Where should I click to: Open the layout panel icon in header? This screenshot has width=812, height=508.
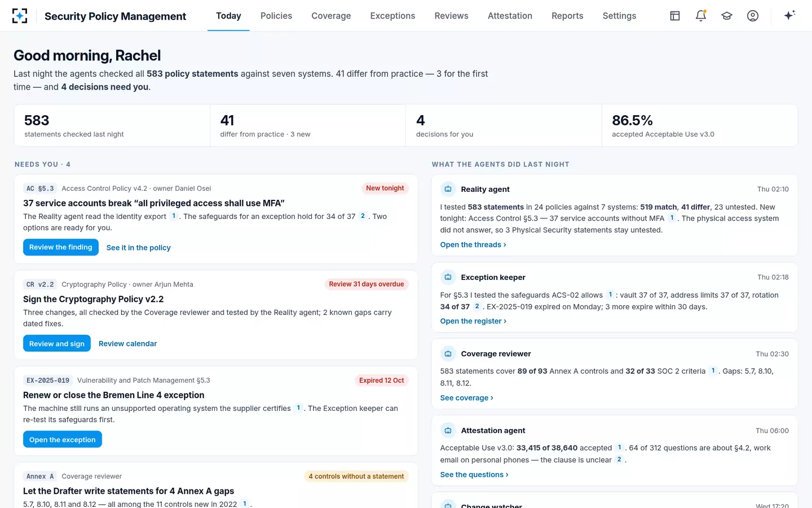(675, 16)
